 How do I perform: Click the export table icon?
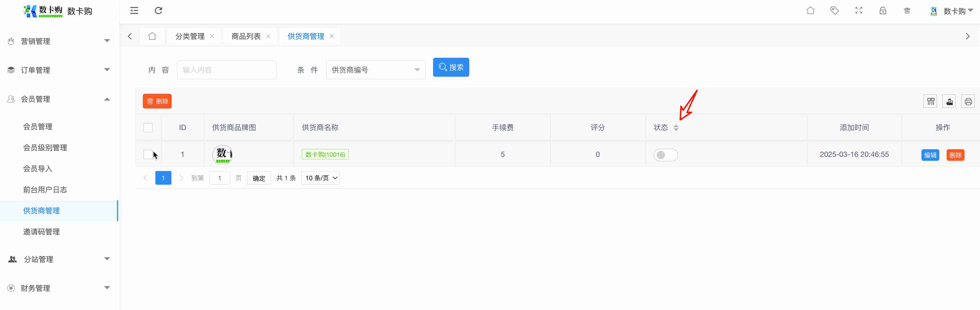point(949,101)
